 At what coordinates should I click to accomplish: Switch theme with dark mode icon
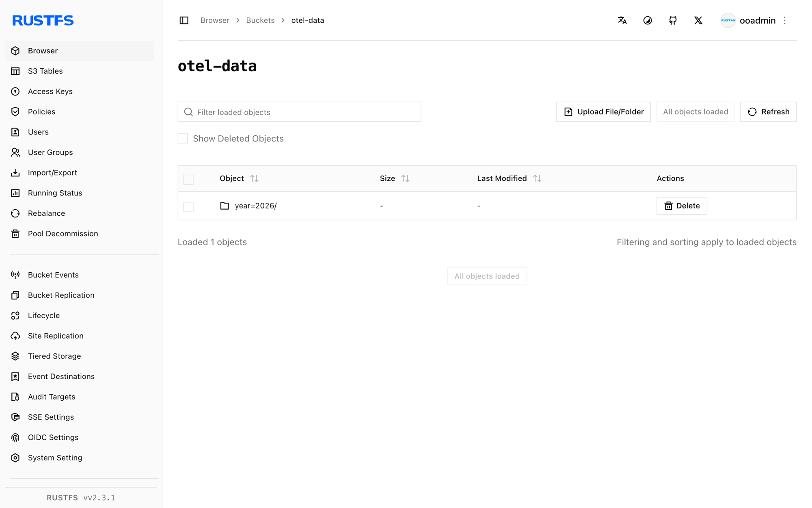click(x=648, y=20)
